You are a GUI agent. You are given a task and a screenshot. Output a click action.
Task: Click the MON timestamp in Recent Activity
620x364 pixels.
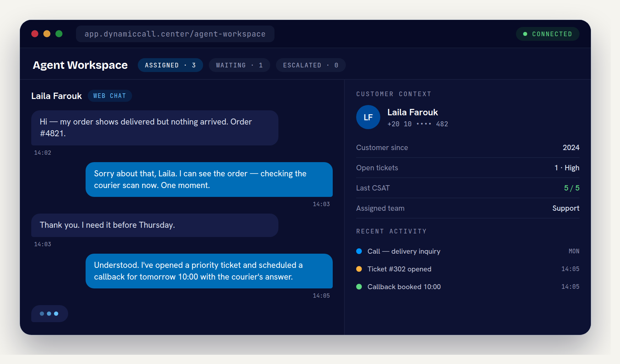[x=574, y=251]
